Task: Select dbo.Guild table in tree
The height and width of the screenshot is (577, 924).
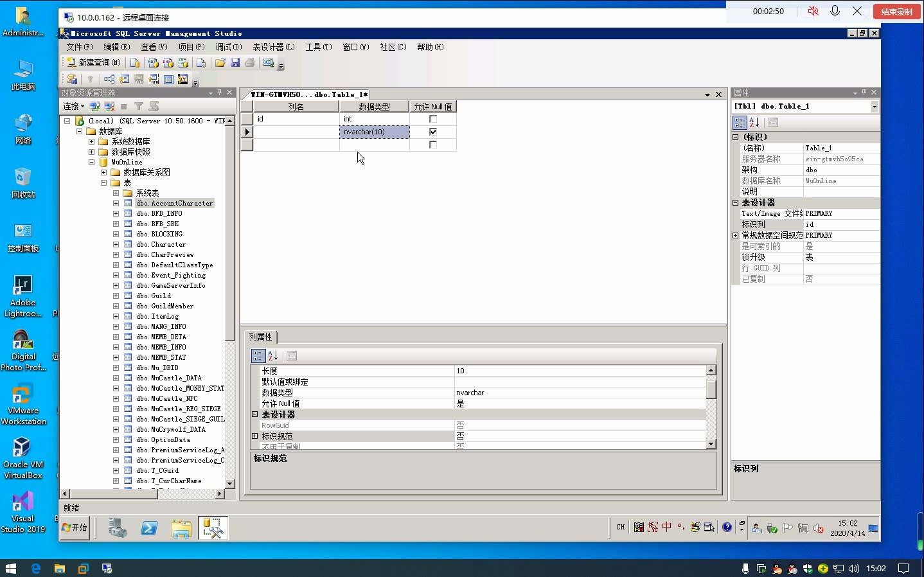Action: pos(154,296)
